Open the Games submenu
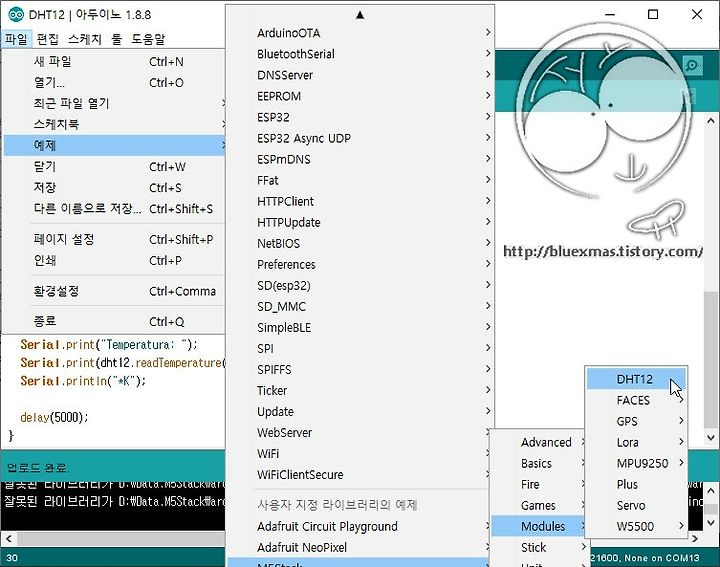Screen dimensions: 720x567 [538, 505]
